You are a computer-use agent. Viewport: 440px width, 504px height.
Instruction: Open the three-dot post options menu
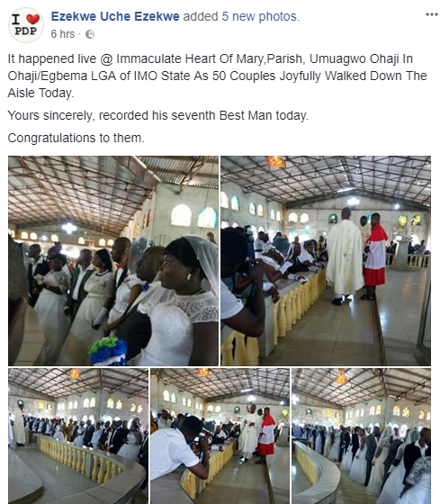432,14
